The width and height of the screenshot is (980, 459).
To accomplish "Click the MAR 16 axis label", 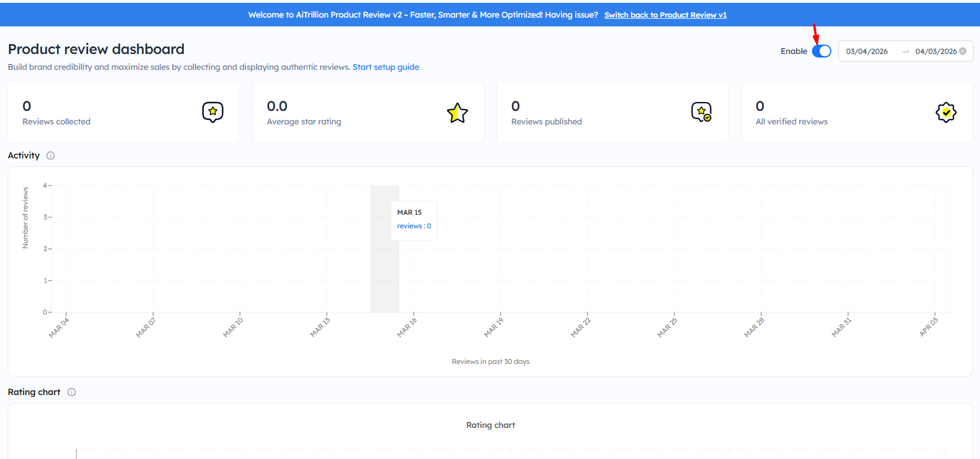I will coord(407,328).
